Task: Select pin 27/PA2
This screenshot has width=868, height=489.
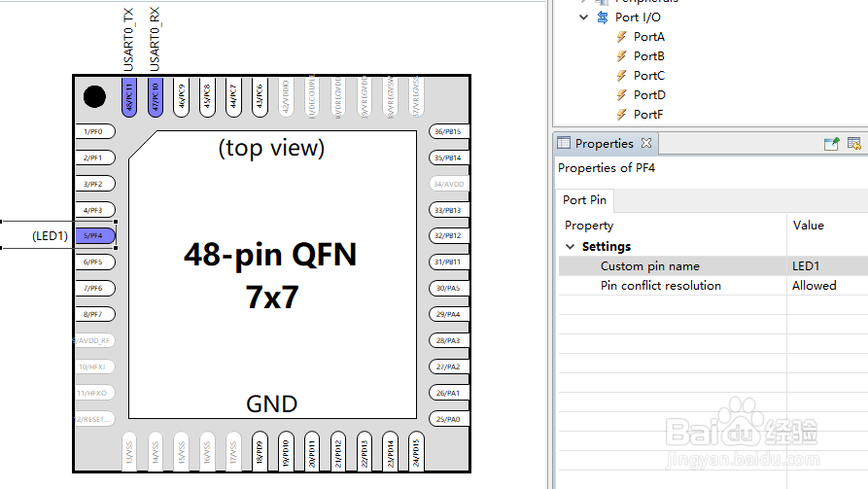Action: click(x=448, y=367)
